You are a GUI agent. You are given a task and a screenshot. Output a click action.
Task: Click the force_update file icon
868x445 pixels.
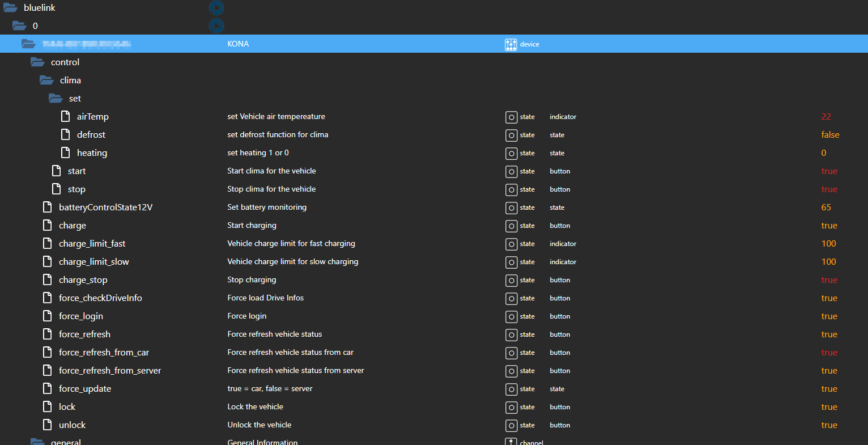coord(48,388)
